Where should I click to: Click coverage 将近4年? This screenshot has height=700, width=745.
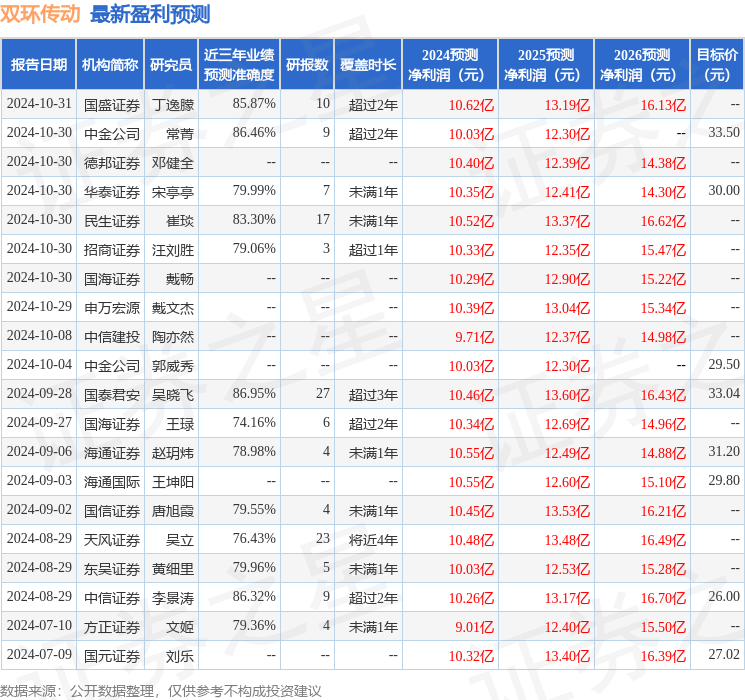[373, 539]
